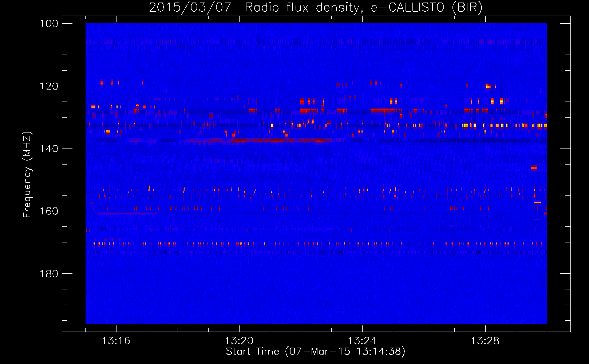The width and height of the screenshot is (589, 364).
Task: Click the 13:28 time tick label
Action: click(x=485, y=341)
